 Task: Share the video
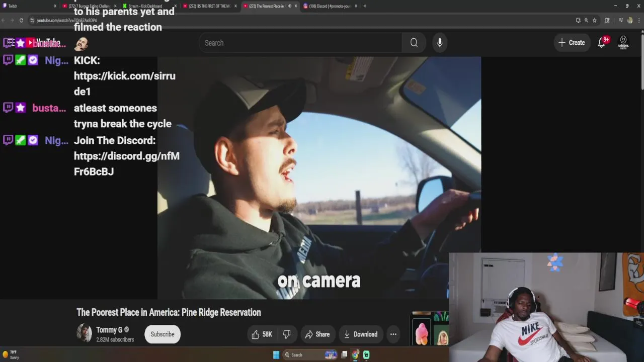coord(317,334)
